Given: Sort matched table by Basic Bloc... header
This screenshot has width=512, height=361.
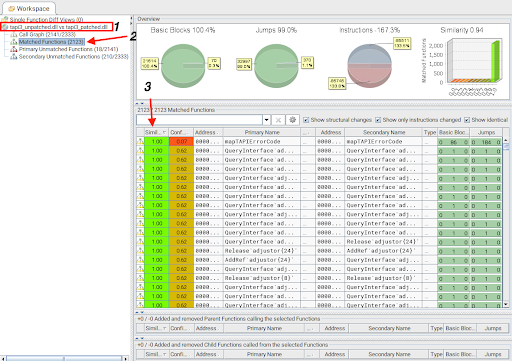Looking at the screenshot, I should (x=454, y=132).
